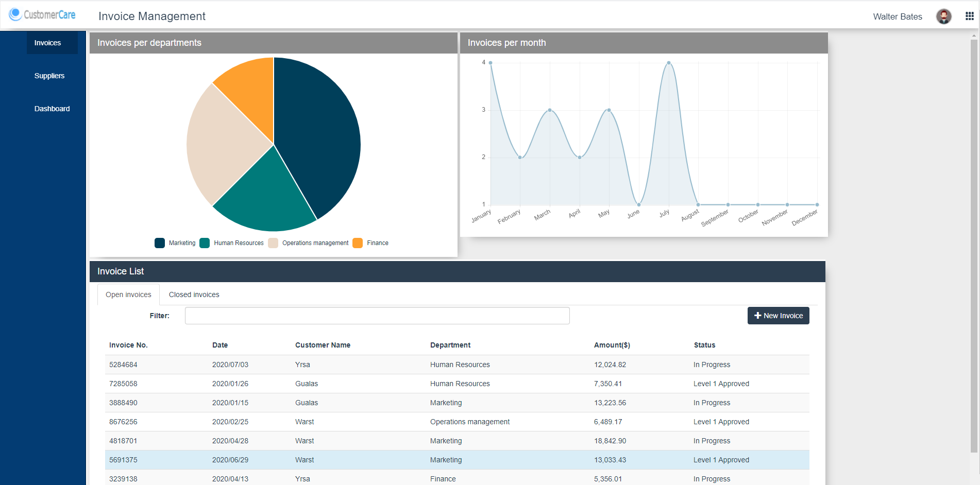Image resolution: width=980 pixels, height=485 pixels.
Task: Select invoice row 4818701
Action: tap(457, 441)
